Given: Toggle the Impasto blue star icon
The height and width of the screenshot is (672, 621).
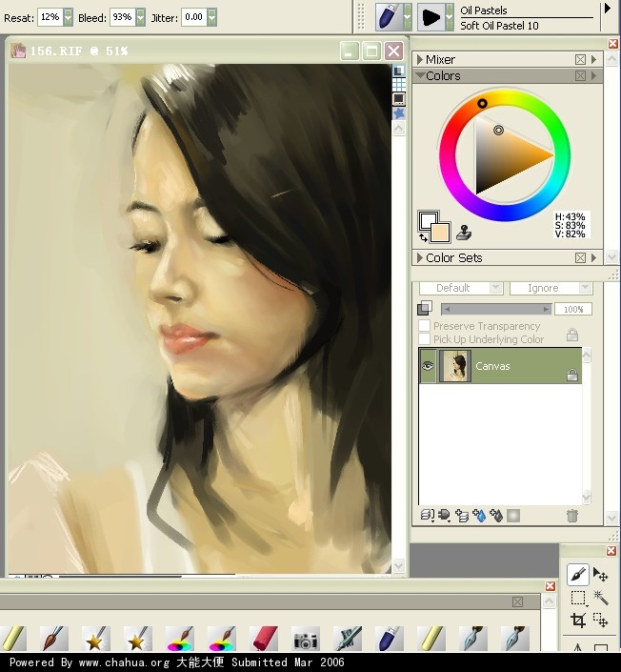Looking at the screenshot, I should click(x=399, y=113).
